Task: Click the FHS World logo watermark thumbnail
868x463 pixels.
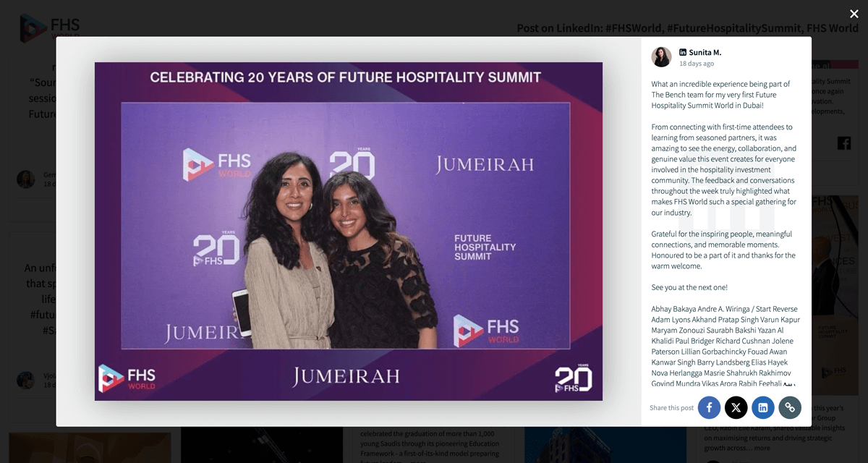Action: click(x=126, y=378)
